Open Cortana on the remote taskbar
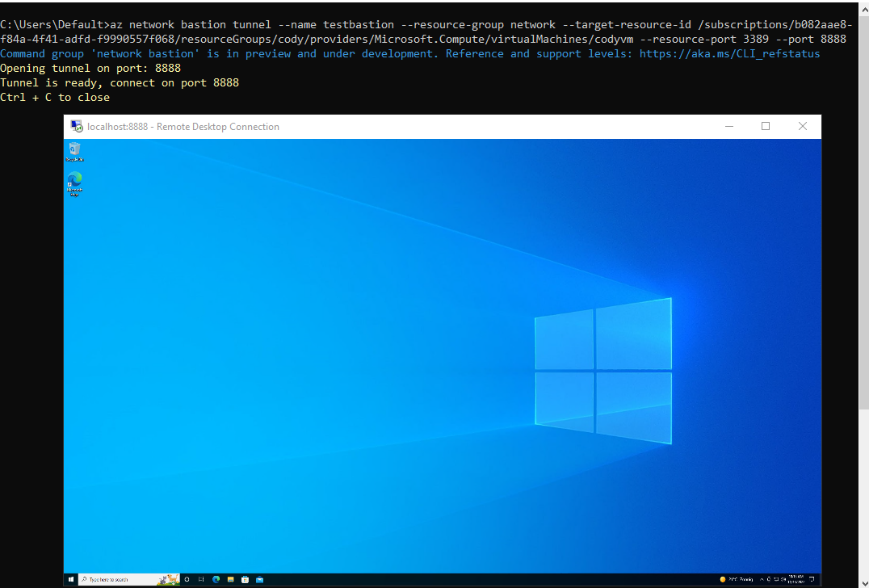This screenshot has height=588, width=869. 187,579
